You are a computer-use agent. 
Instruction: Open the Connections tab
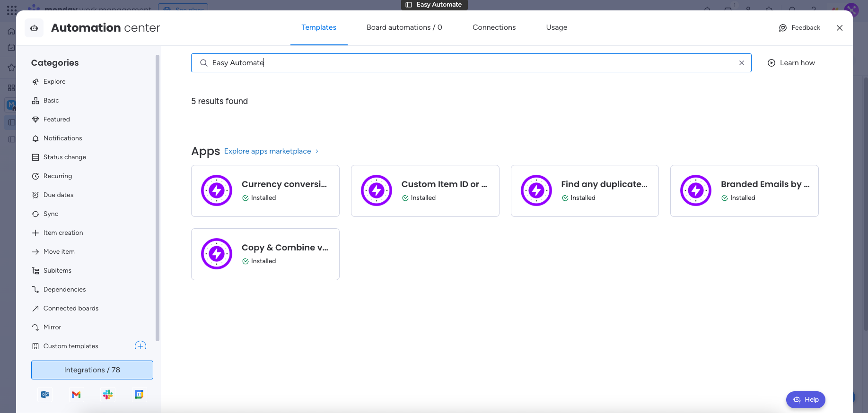(x=494, y=27)
